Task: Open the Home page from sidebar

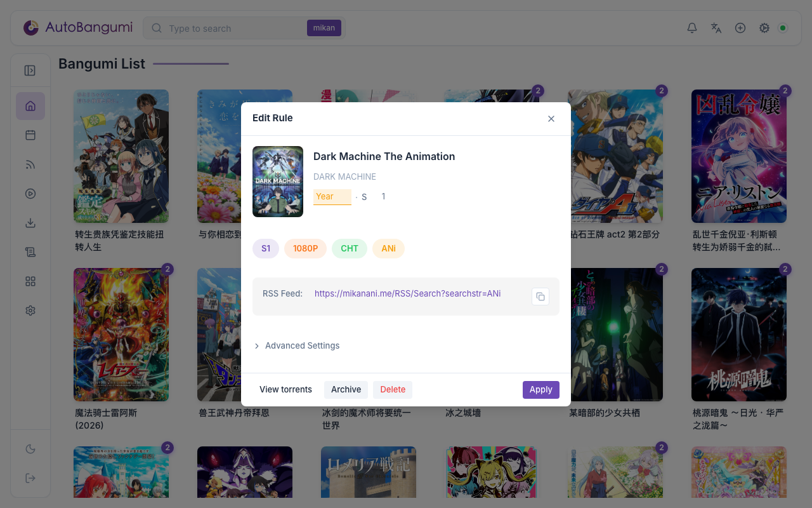Action: pyautogui.click(x=30, y=106)
